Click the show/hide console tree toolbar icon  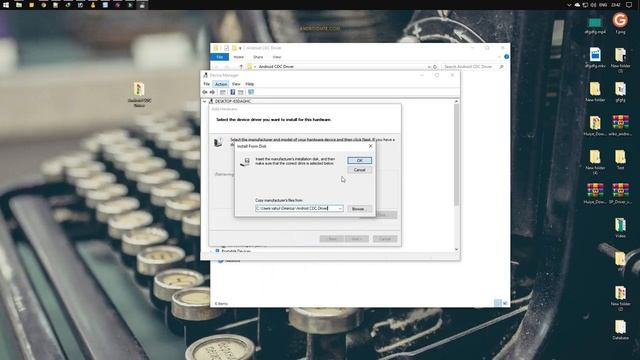click(x=222, y=92)
